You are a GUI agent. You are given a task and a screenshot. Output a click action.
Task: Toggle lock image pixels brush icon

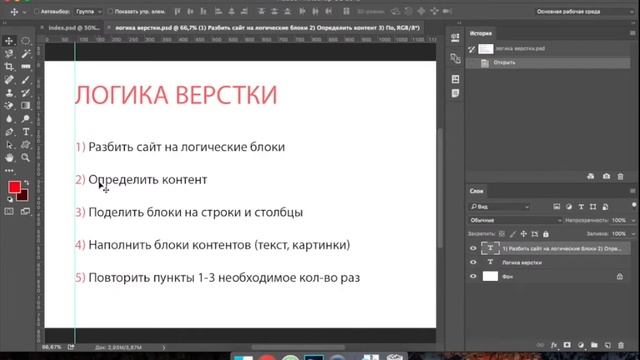point(513,234)
